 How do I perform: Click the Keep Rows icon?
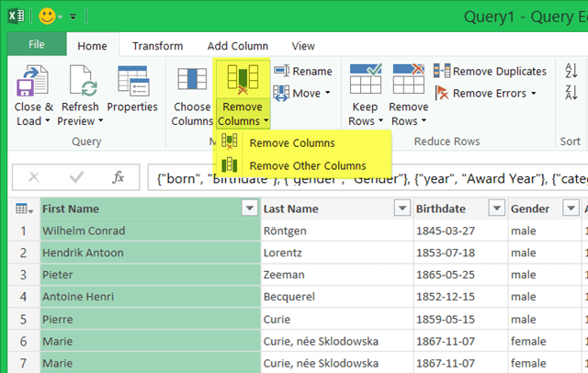(364, 81)
